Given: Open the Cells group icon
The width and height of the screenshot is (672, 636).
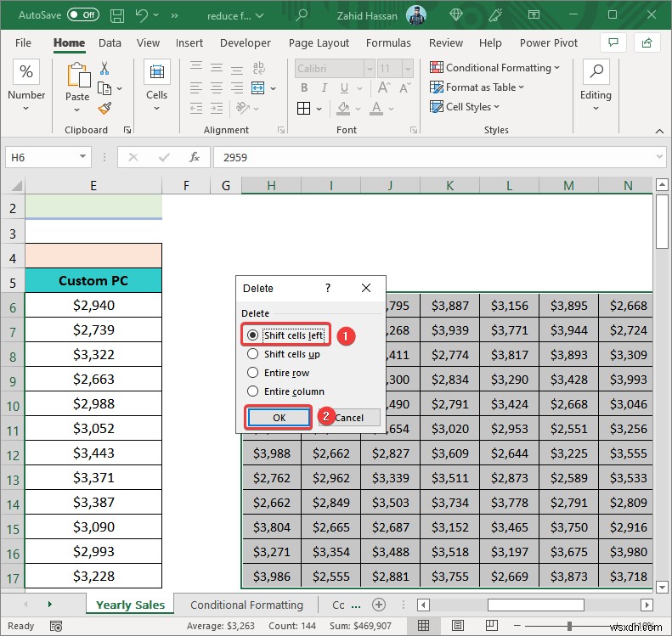Looking at the screenshot, I should pos(156,73).
